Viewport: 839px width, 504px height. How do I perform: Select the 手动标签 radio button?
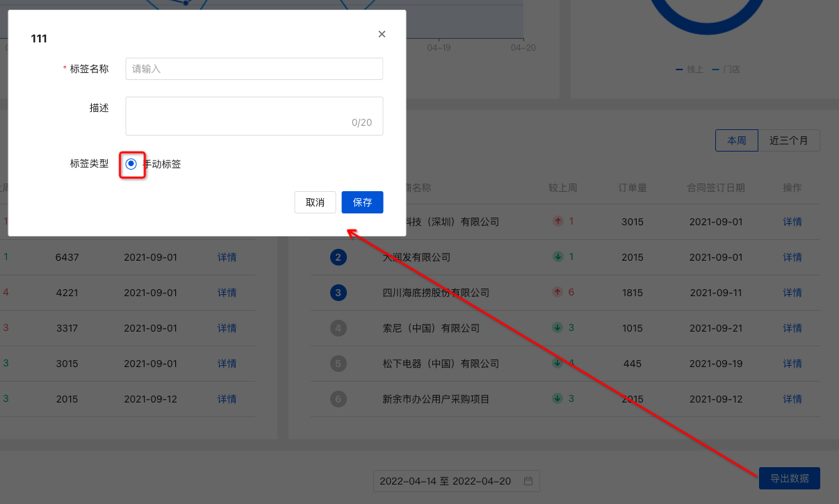point(132,164)
